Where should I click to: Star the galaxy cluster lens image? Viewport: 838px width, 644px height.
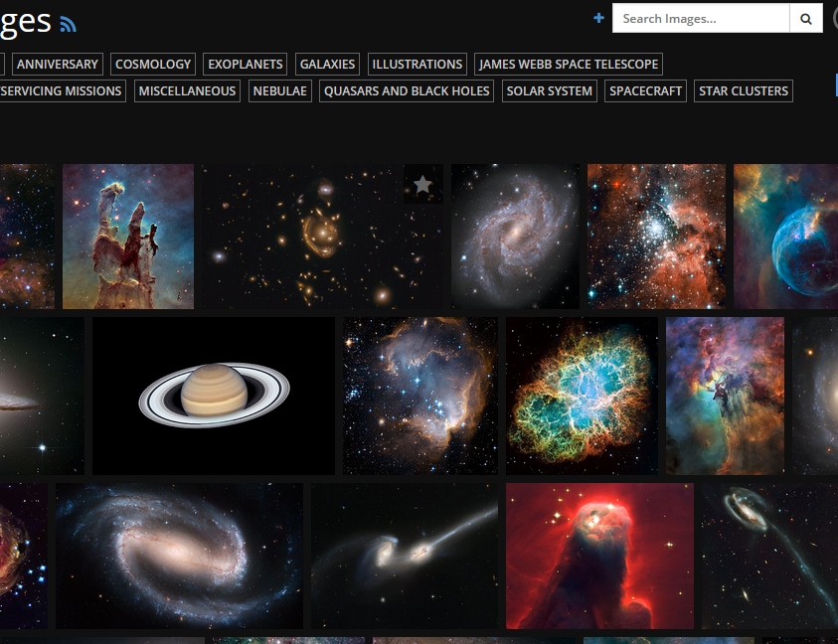click(422, 184)
